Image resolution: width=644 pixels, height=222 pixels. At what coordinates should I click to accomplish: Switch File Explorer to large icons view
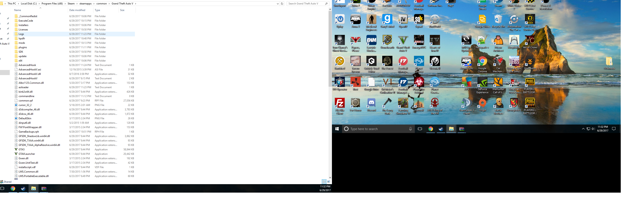tap(329, 181)
